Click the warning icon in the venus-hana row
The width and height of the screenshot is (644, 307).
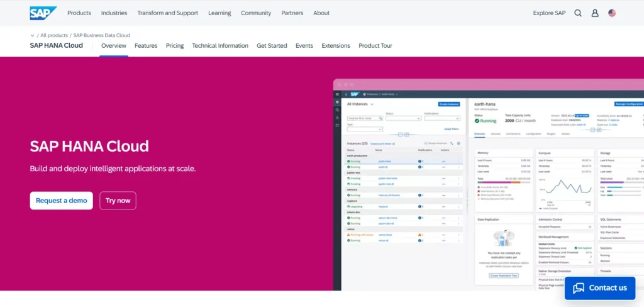tap(419, 235)
